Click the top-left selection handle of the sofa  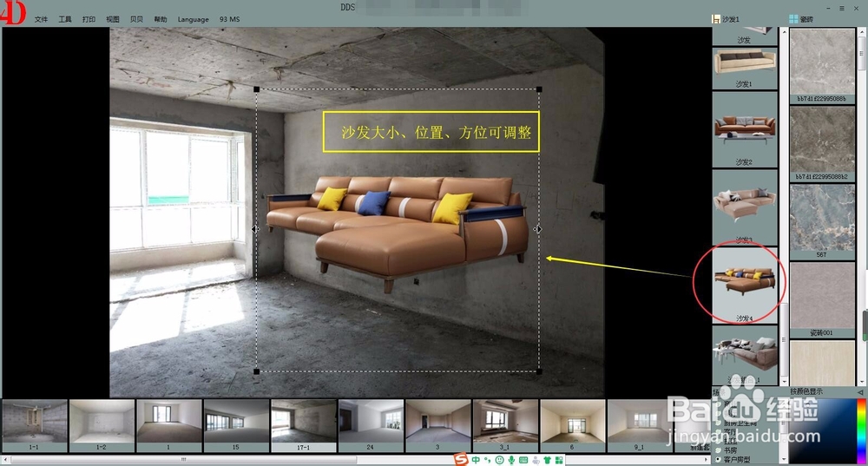[256, 89]
